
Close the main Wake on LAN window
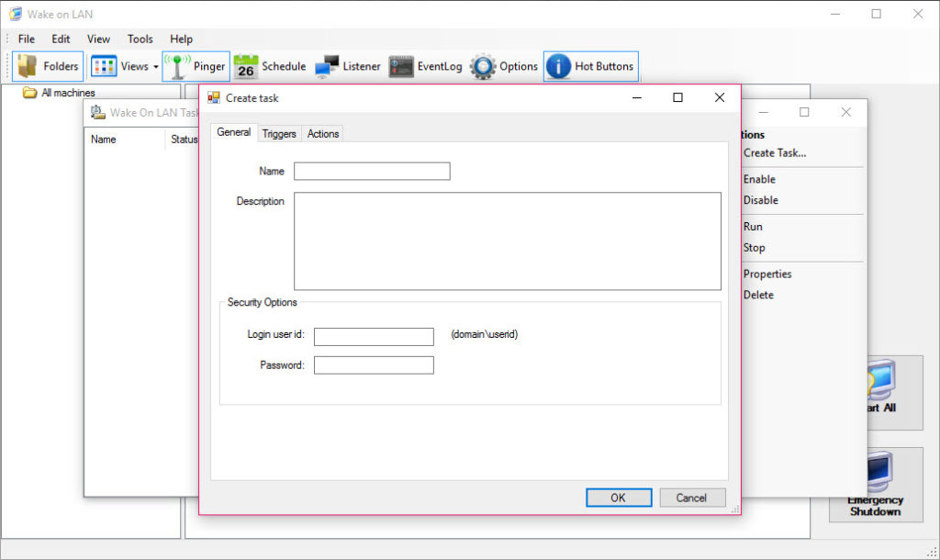[x=918, y=14]
